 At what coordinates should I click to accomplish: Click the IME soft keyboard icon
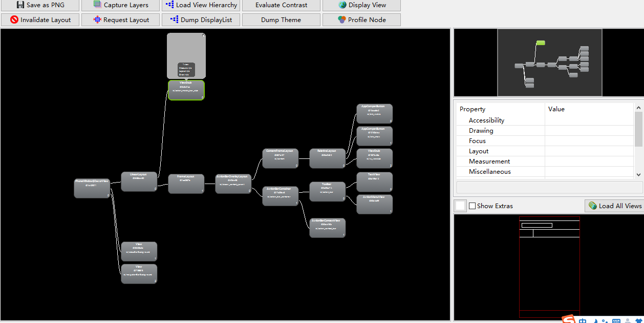[x=616, y=321]
